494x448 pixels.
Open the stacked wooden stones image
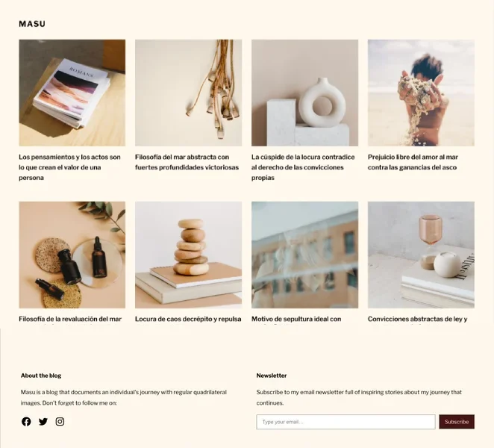point(188,255)
